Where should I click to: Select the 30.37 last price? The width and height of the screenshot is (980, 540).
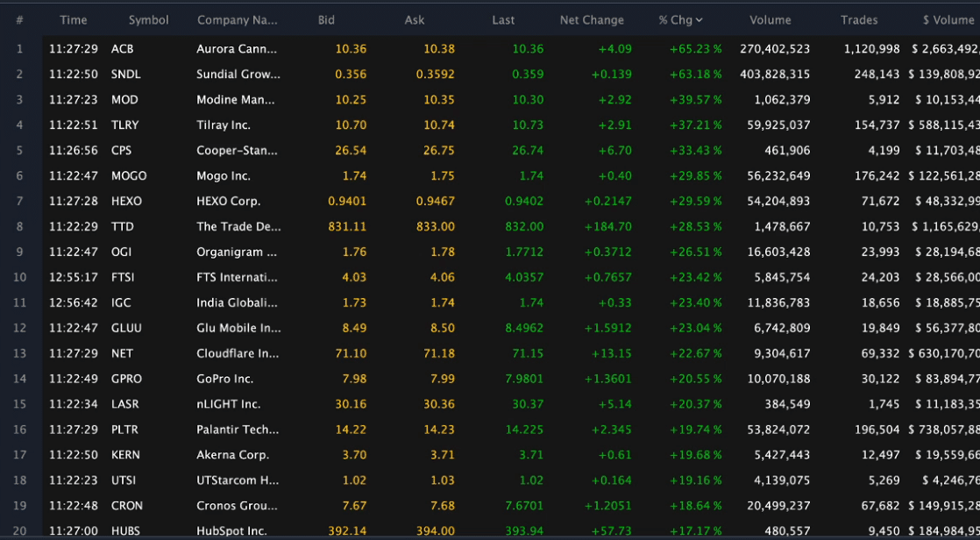528,404
